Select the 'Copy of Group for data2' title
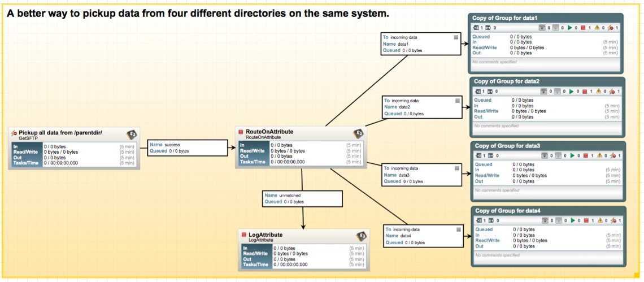 pos(506,81)
